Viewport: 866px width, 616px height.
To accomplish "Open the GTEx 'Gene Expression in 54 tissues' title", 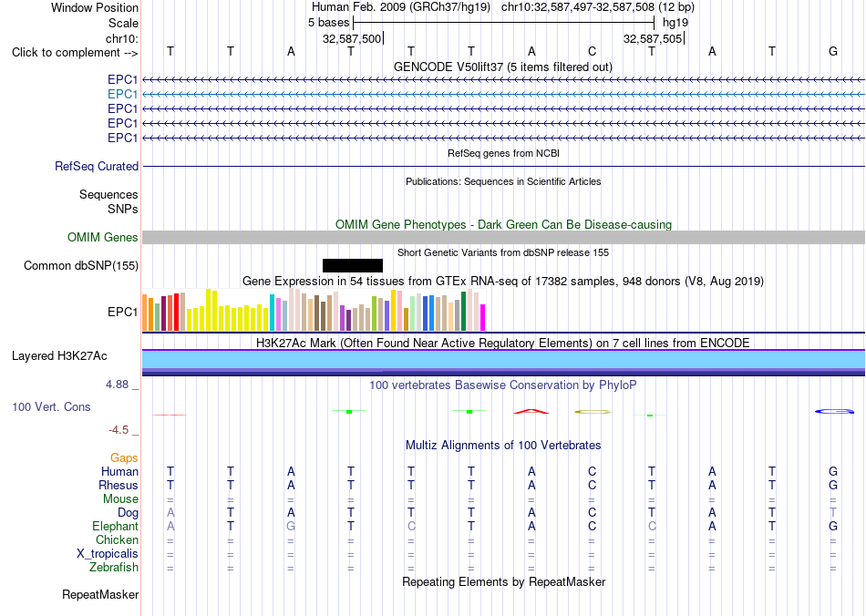I will (503, 281).
